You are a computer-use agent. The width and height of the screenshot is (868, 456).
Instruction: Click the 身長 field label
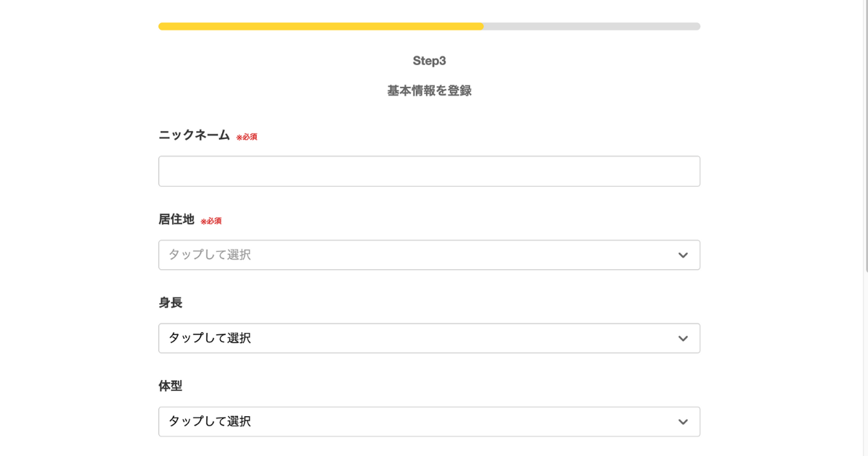[171, 303]
